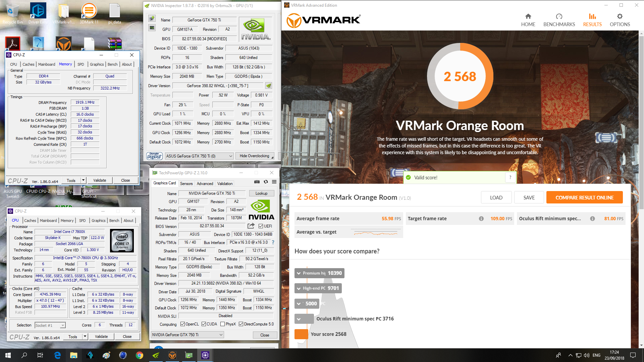Screen dimensions: 644x362
Task: Open GPU-Z graphics card selector dropdown
Action: coord(187,335)
